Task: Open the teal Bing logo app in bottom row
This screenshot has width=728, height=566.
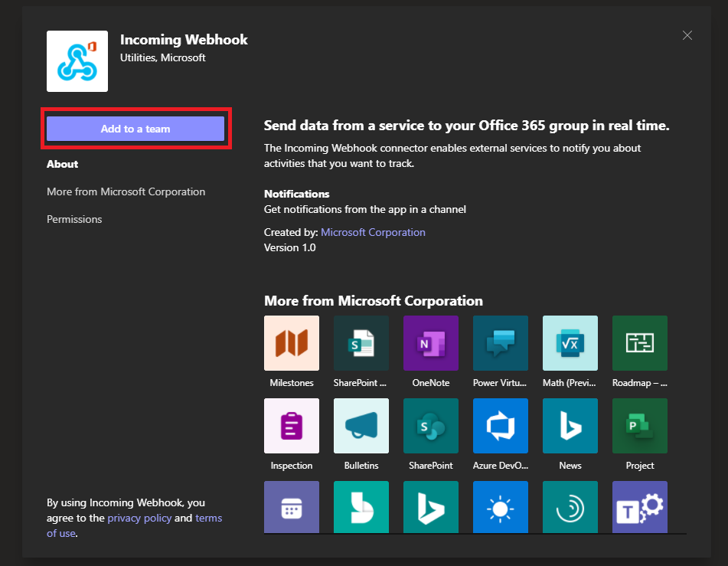Action: click(x=431, y=507)
